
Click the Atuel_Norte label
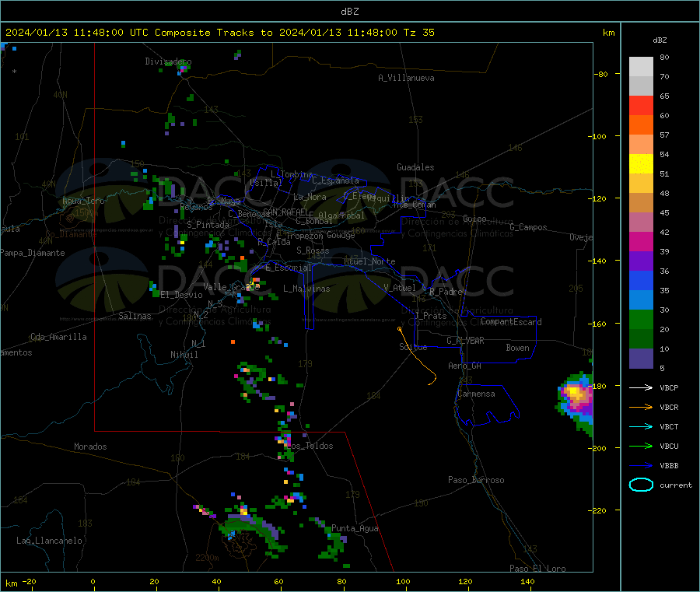click(369, 261)
